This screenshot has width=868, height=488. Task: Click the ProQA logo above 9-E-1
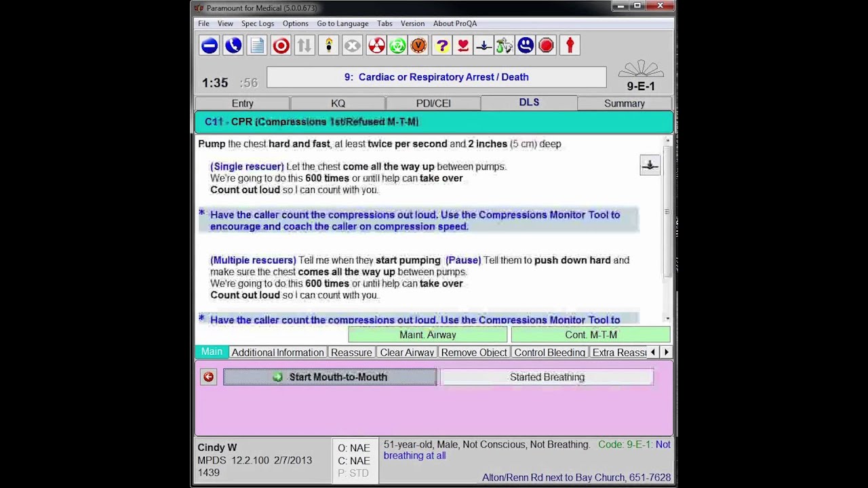pyautogui.click(x=641, y=69)
